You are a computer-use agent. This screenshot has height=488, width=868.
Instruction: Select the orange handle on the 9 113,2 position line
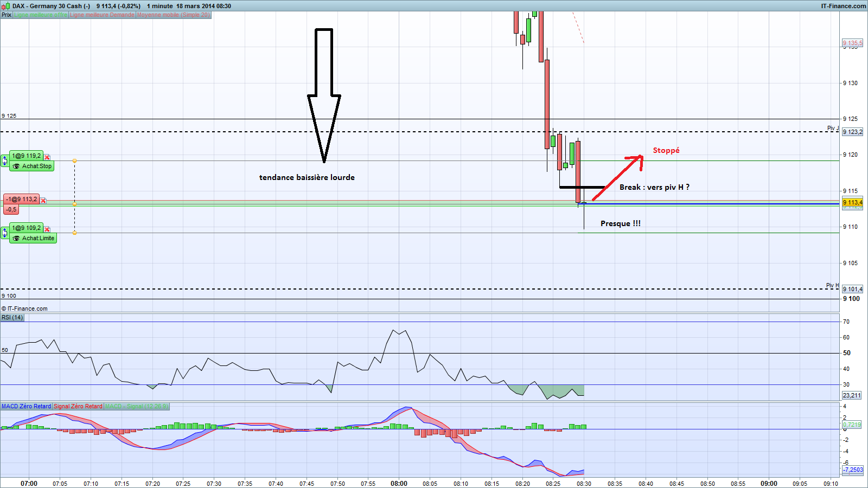click(75, 204)
